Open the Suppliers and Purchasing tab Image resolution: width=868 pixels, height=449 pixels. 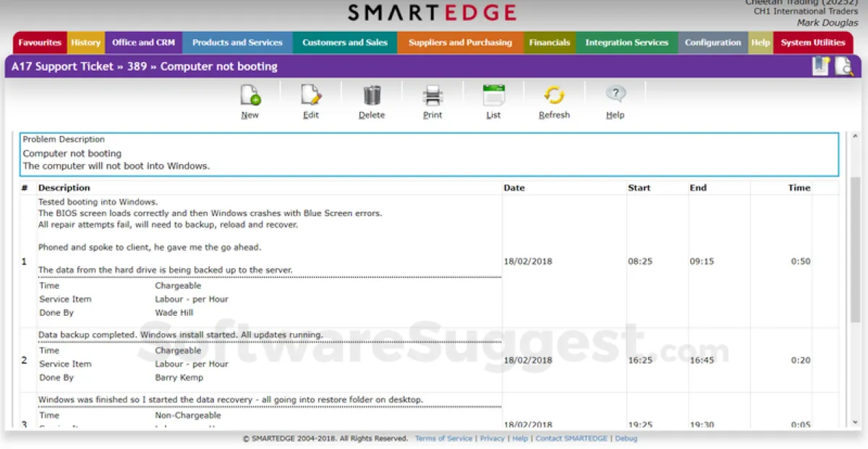pyautogui.click(x=460, y=43)
